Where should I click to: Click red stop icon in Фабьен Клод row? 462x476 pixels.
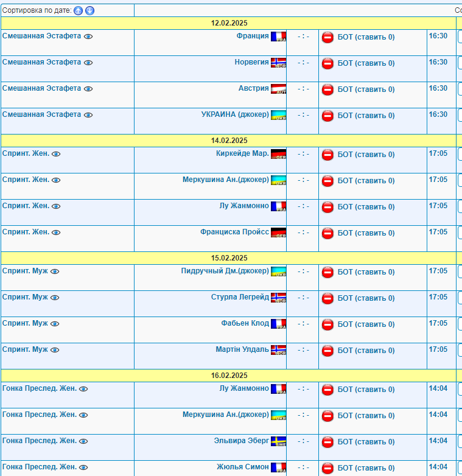(327, 324)
